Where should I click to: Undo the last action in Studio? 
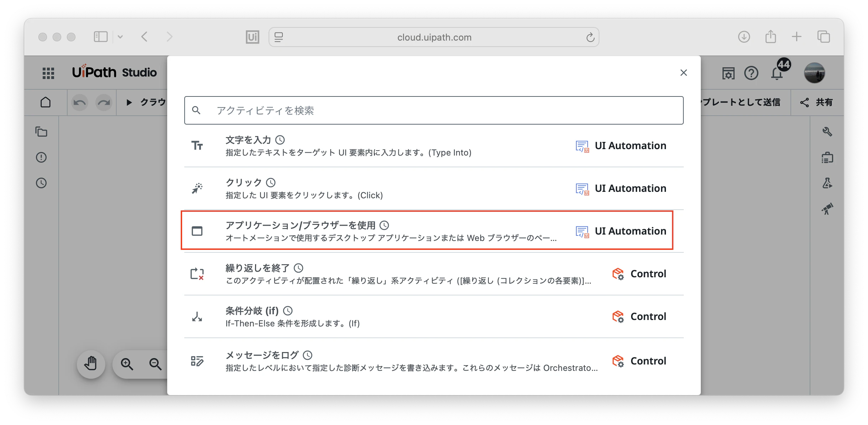80,103
